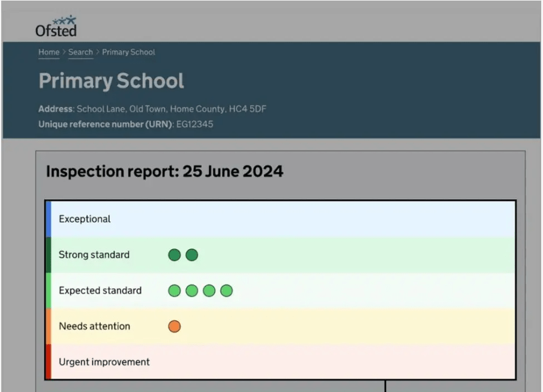Image resolution: width=543 pixels, height=392 pixels.
Task: Select the Exceptional rating row
Action: click(85, 219)
